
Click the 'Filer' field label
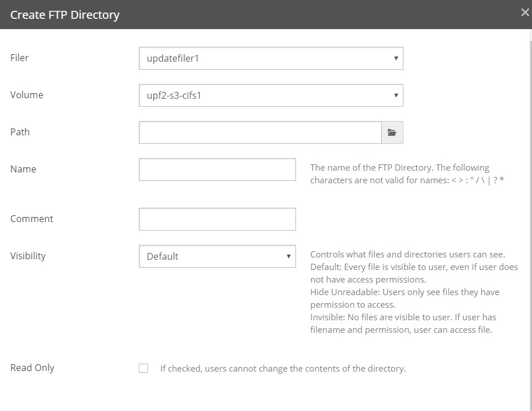tap(19, 58)
